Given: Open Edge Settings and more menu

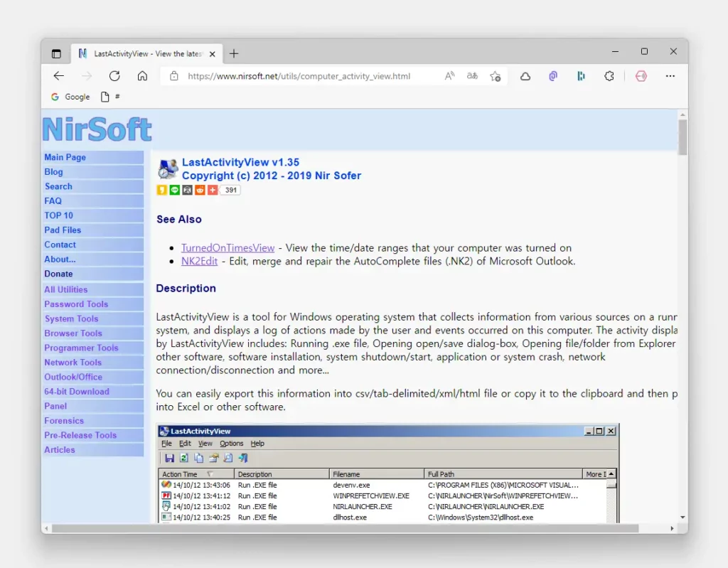Looking at the screenshot, I should pos(670,76).
